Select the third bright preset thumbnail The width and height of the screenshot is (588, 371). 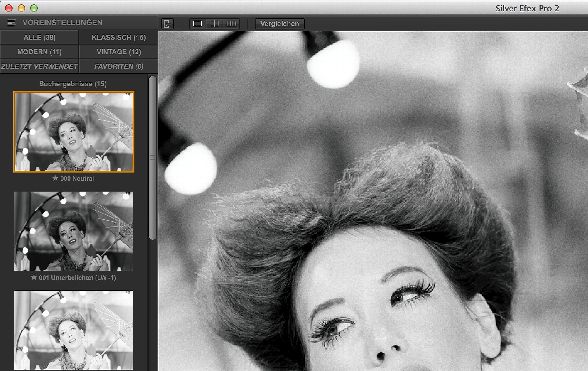point(74,330)
